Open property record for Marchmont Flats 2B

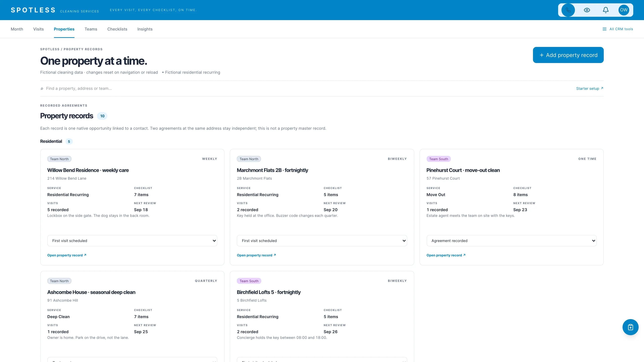tap(256, 255)
